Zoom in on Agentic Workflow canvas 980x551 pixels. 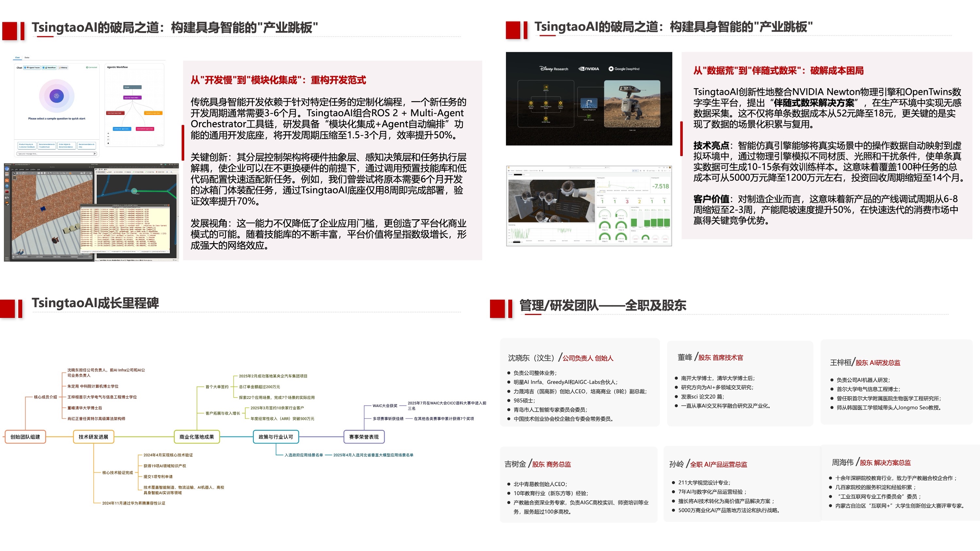click(x=108, y=134)
